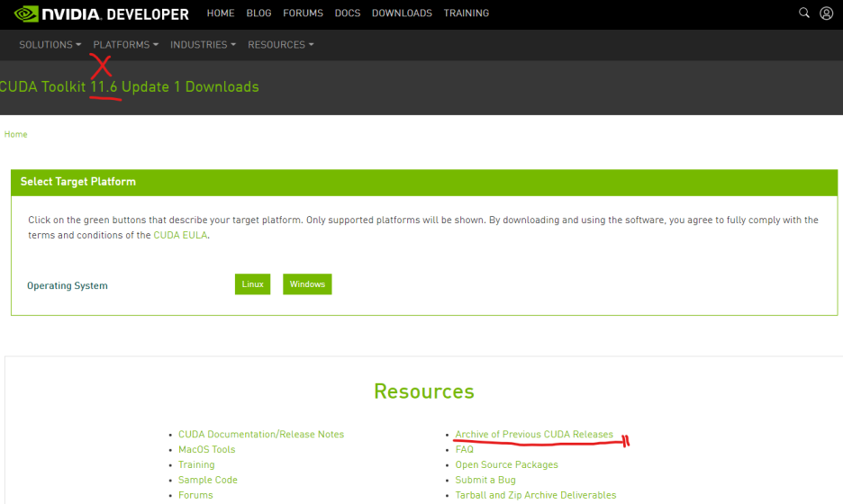Click the CUDA Toolkit 11.6 Update 1 Downloads title

129,87
